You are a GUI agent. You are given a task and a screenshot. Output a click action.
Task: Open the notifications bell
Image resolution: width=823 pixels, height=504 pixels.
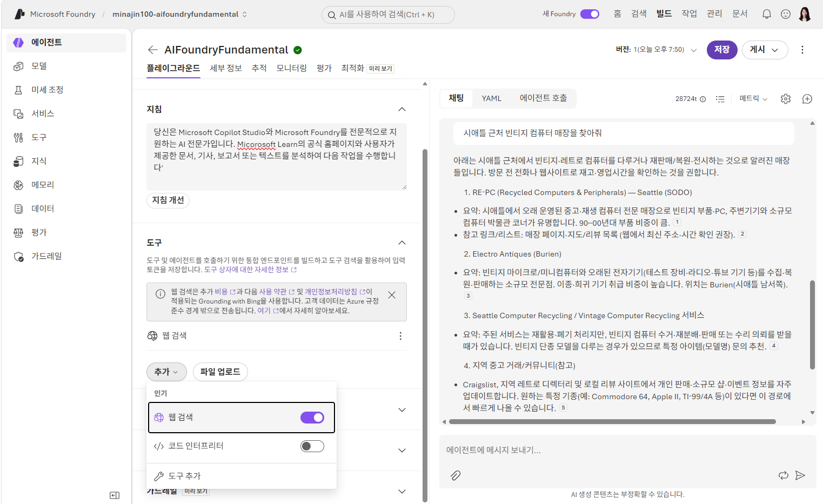(x=767, y=14)
